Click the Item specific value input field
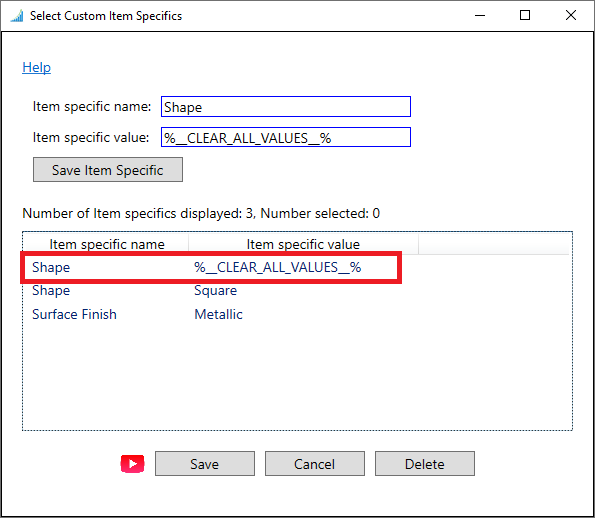Image resolution: width=595 pixels, height=518 pixels. [286, 137]
